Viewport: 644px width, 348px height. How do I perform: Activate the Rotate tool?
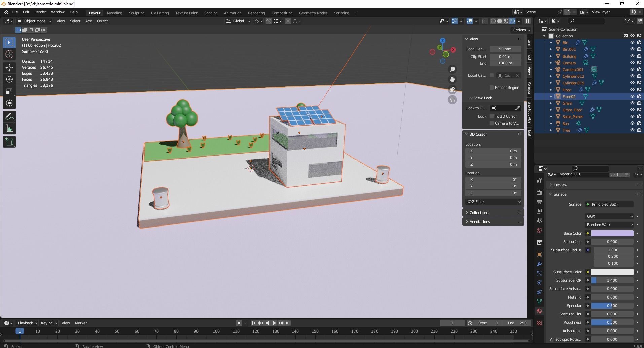coord(9,79)
